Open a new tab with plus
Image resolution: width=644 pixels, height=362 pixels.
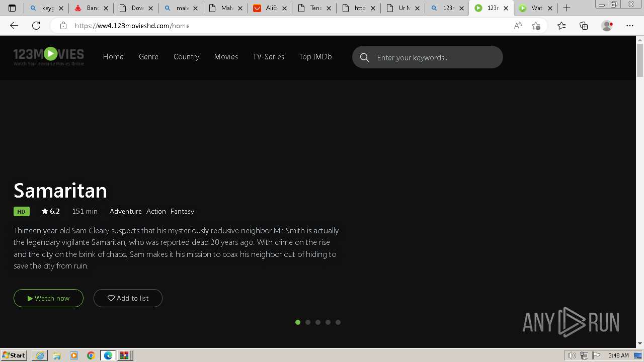[x=567, y=8]
